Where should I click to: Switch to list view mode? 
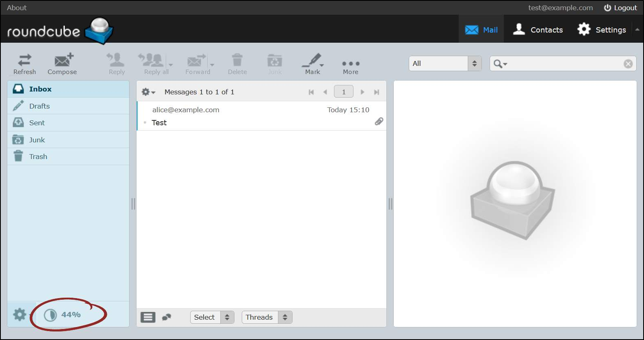148,317
